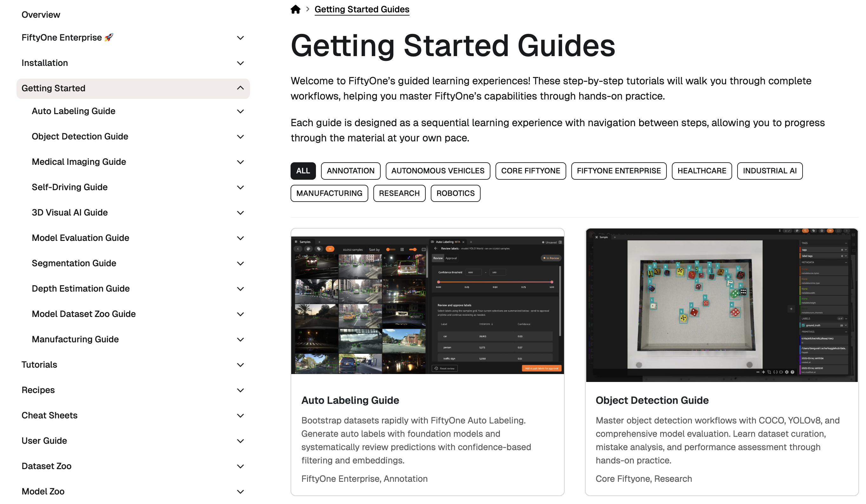
Task: Open Auto Labeling Guide in sidebar
Action: coord(74,111)
